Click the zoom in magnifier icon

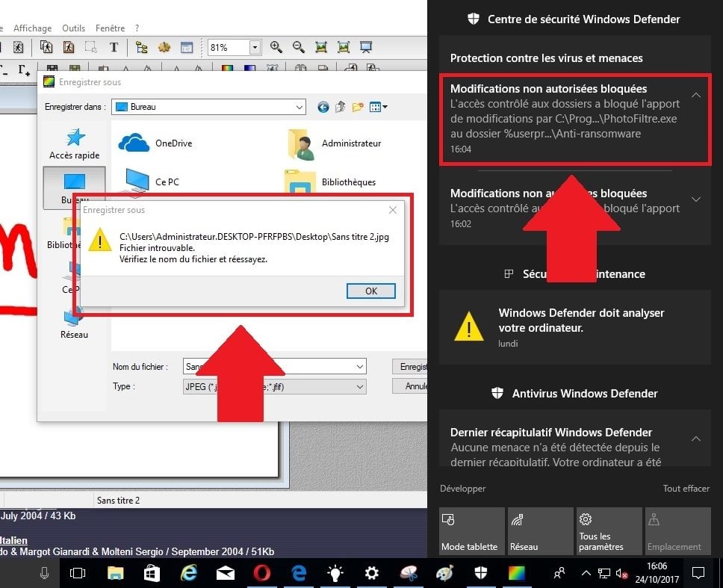[276, 47]
